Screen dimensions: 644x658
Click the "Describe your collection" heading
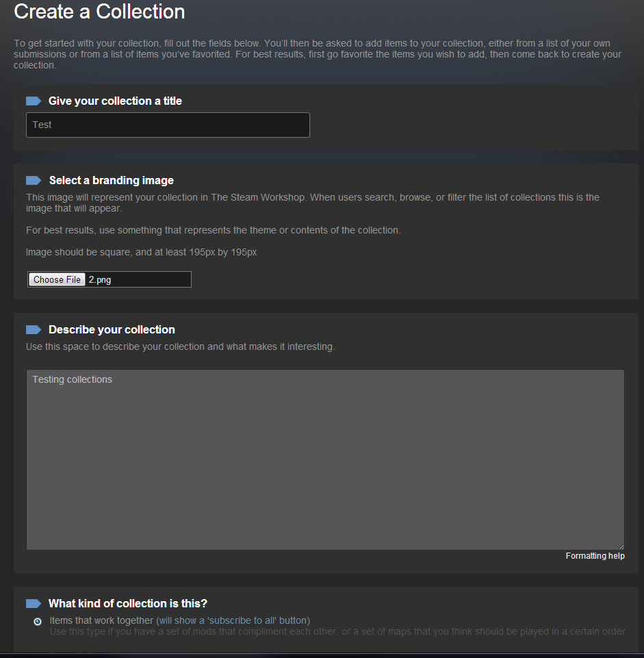coord(112,330)
